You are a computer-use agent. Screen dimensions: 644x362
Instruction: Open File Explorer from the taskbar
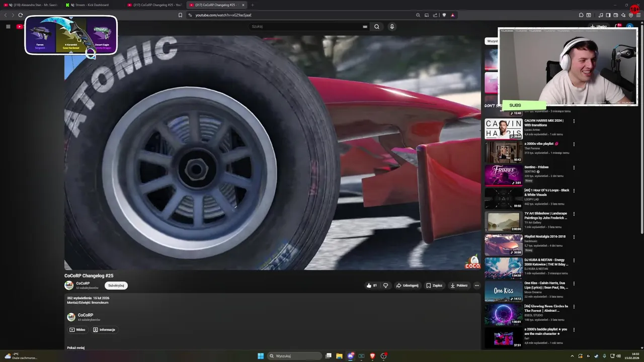[x=340, y=356]
